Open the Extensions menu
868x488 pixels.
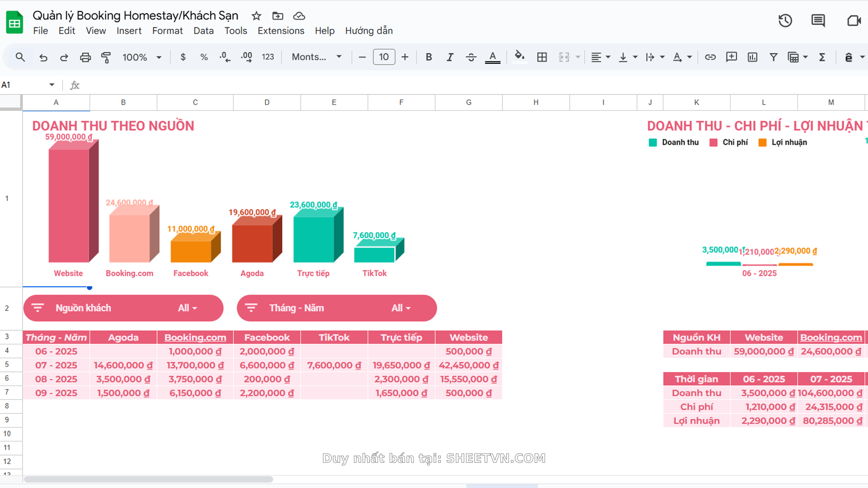pyautogui.click(x=281, y=31)
